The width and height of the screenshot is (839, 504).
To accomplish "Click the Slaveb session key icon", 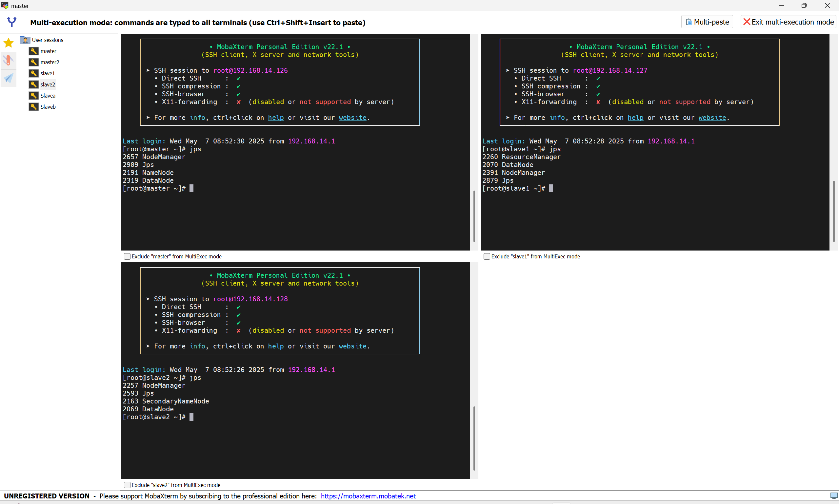I will [33, 107].
